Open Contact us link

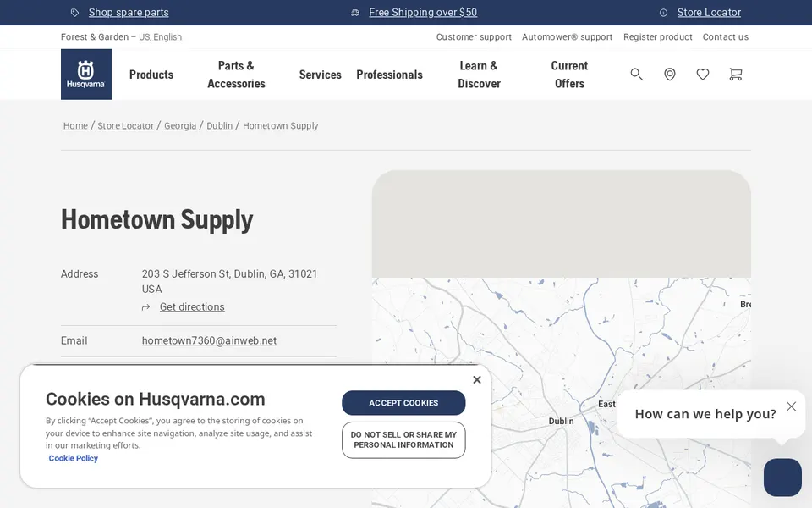pos(726,36)
